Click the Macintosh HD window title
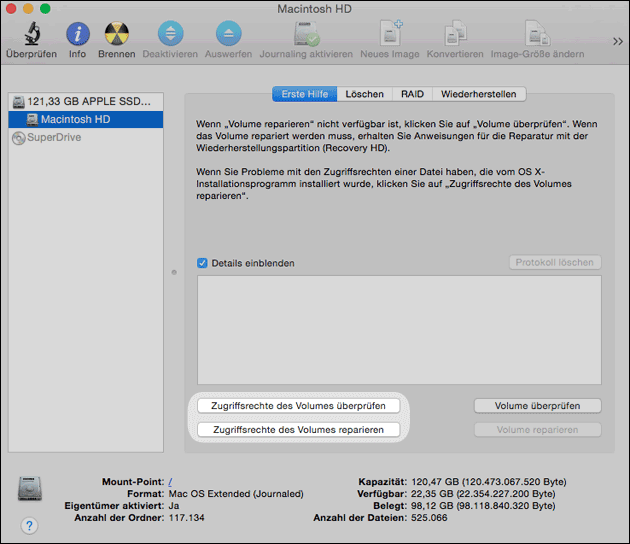630x544 pixels. tap(315, 9)
